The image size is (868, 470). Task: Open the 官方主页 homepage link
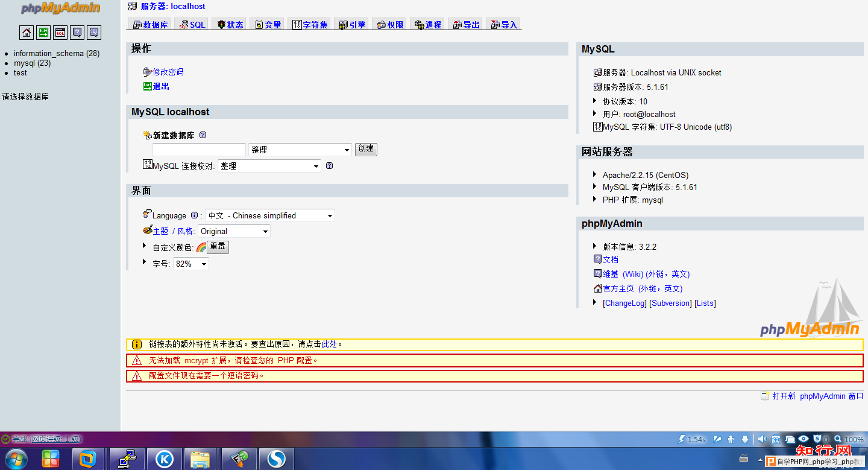[x=643, y=288]
